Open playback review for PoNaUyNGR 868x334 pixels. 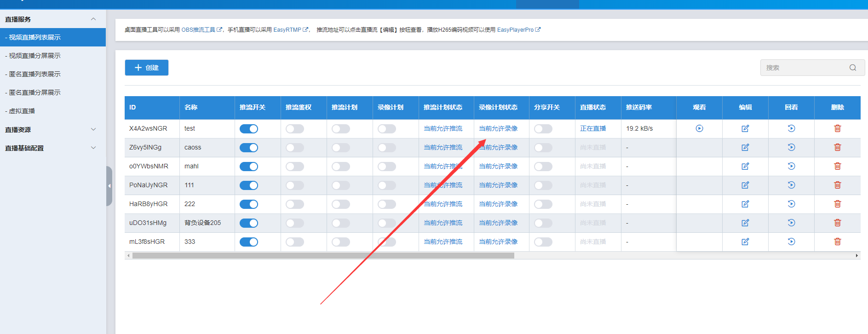point(791,185)
